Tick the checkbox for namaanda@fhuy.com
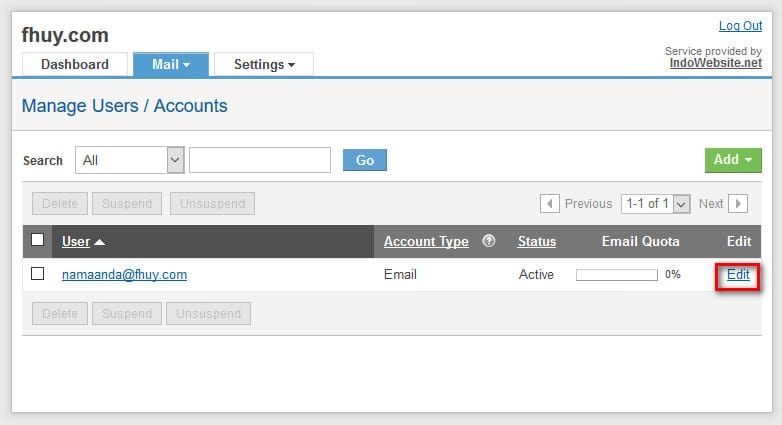 38,274
